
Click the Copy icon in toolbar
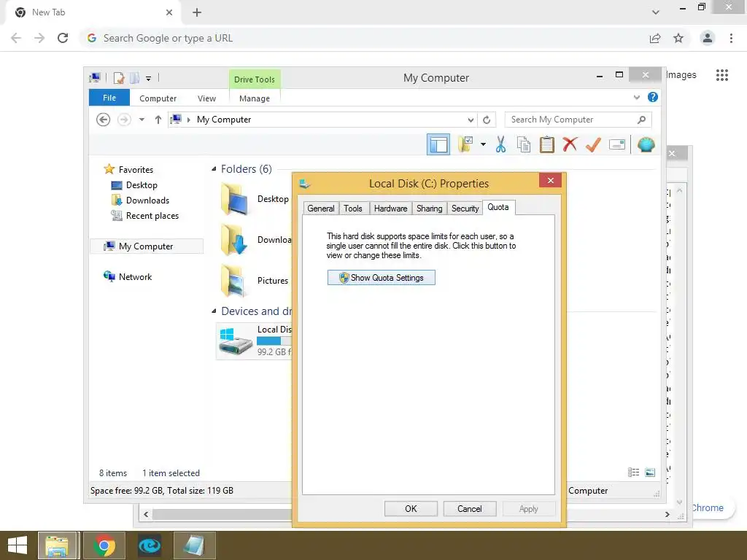524,144
